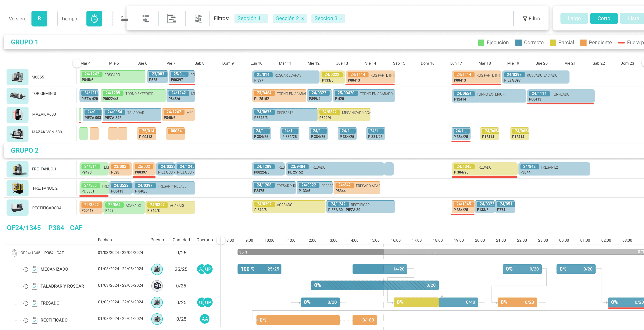This screenshot has width=644, height=330.
Task: Click the info icon next to MECANIZADO
Action: pyautogui.click(x=26, y=269)
